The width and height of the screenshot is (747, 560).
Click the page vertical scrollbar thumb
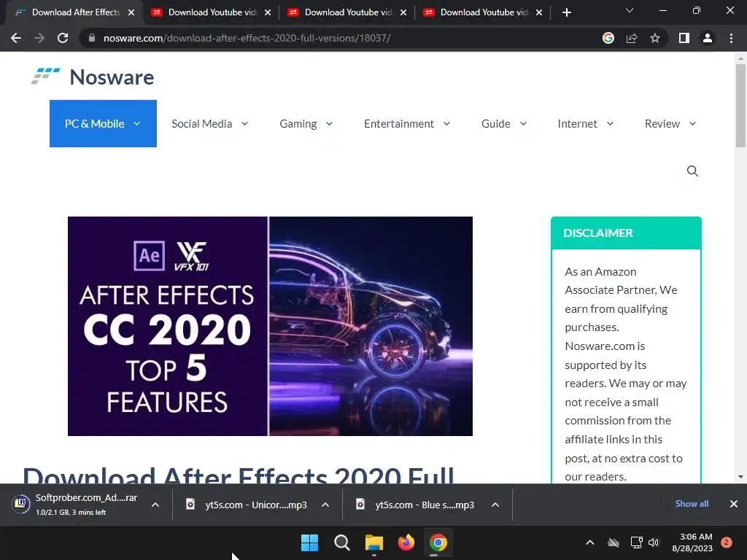click(740, 106)
